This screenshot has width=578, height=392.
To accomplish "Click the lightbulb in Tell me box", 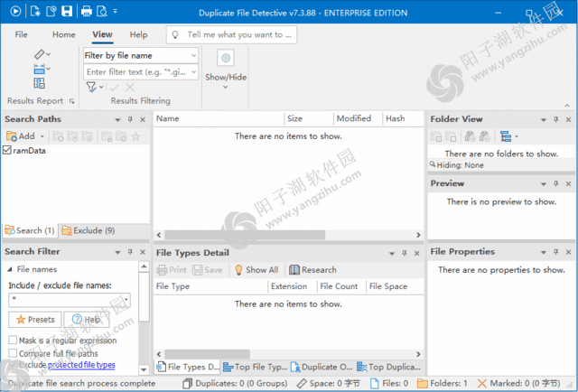I will click(x=175, y=34).
